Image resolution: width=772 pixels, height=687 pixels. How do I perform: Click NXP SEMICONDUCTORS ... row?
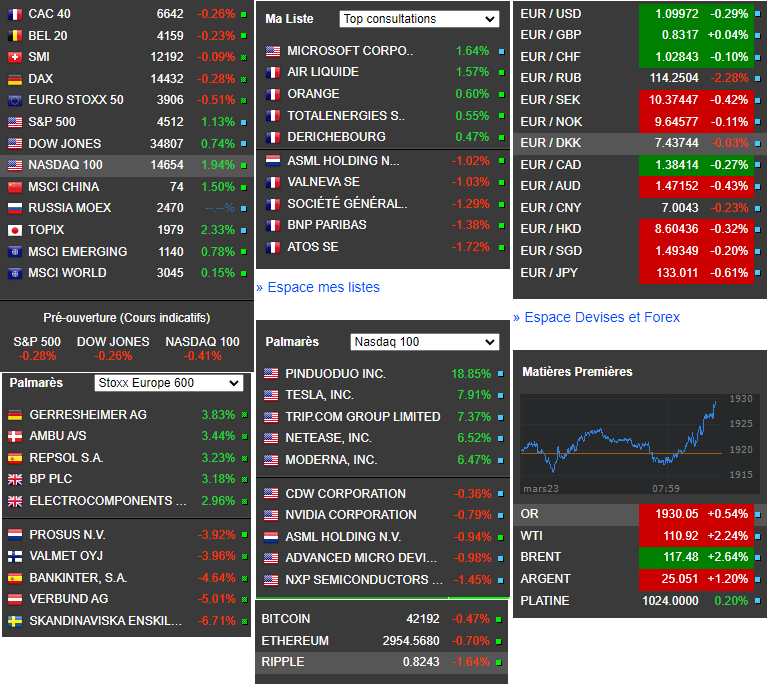click(383, 580)
